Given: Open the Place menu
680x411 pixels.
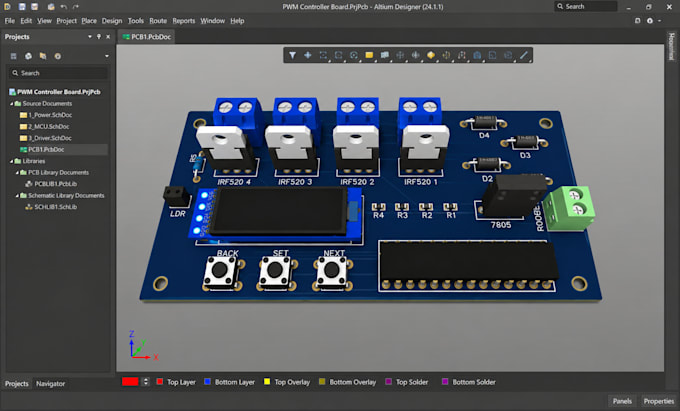Looking at the screenshot, I should (89, 21).
